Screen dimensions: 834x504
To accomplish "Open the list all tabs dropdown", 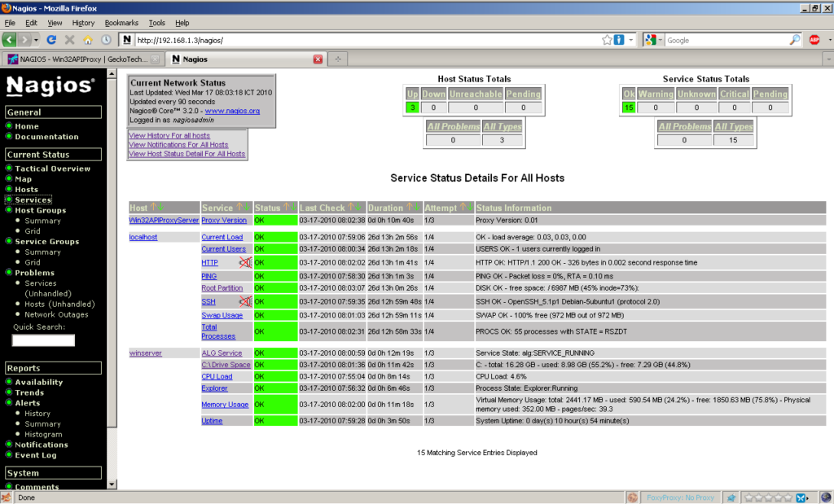I will pyautogui.click(x=827, y=59).
